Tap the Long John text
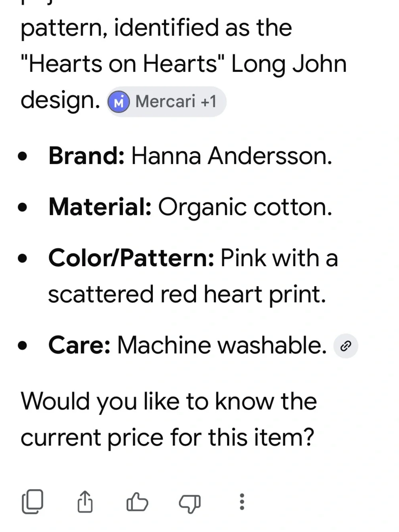This screenshot has width=399, height=532. coord(289,65)
